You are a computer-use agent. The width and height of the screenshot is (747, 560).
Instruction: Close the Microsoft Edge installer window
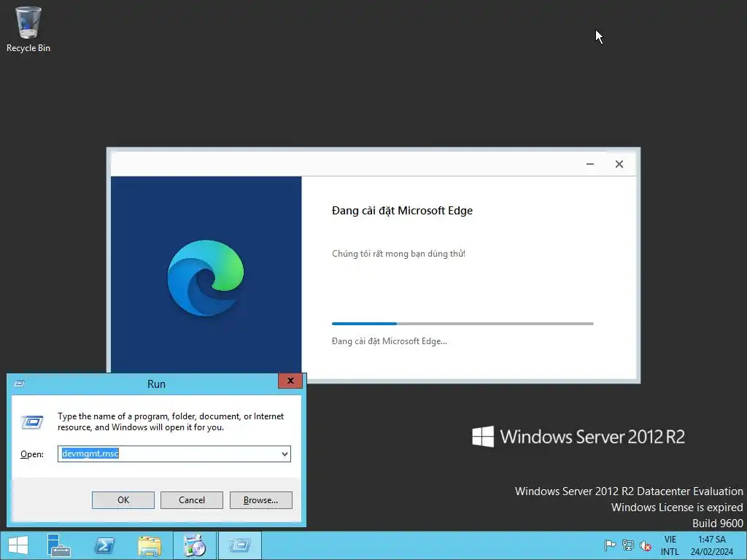619,164
